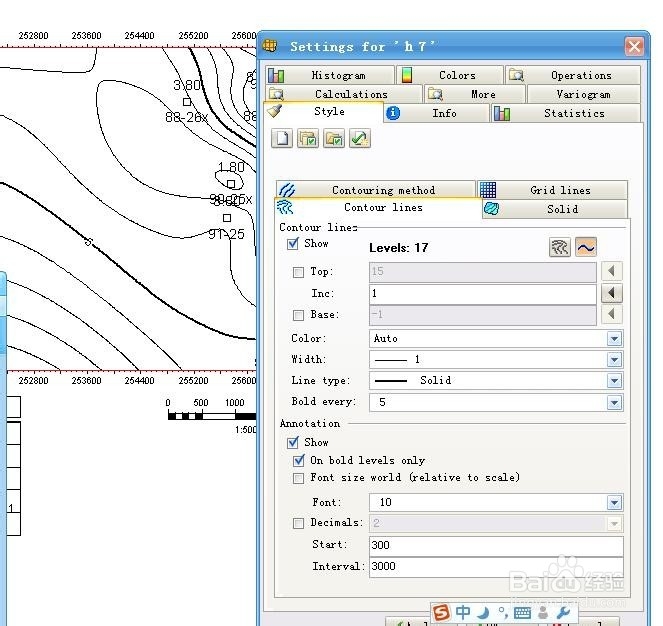
Task: Enable the Top checkbox
Action: click(299, 272)
